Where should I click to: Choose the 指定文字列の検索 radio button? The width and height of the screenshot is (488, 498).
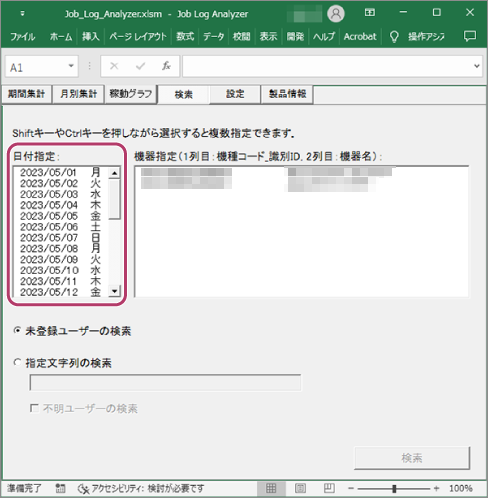click(x=17, y=362)
